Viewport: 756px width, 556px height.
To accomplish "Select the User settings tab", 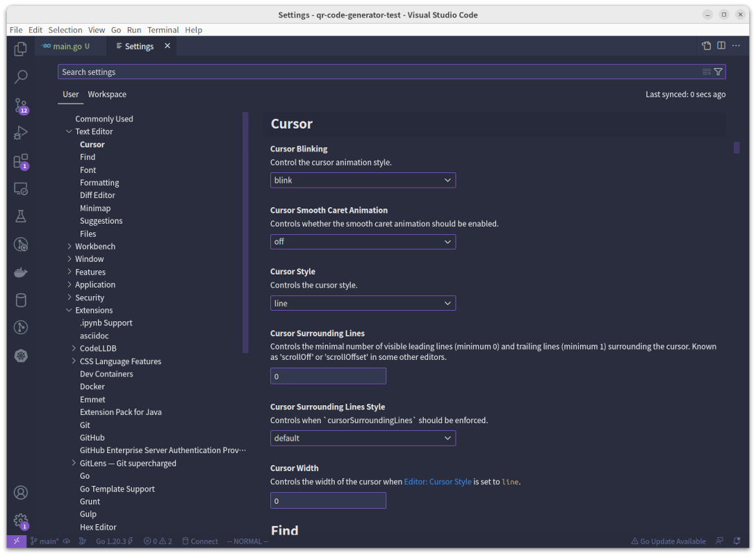I will 70,95.
